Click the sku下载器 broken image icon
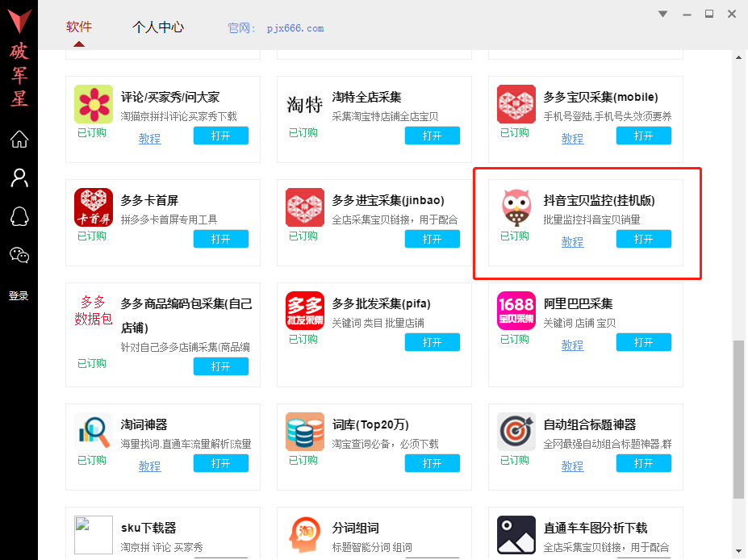748x560 pixels. tap(94, 535)
